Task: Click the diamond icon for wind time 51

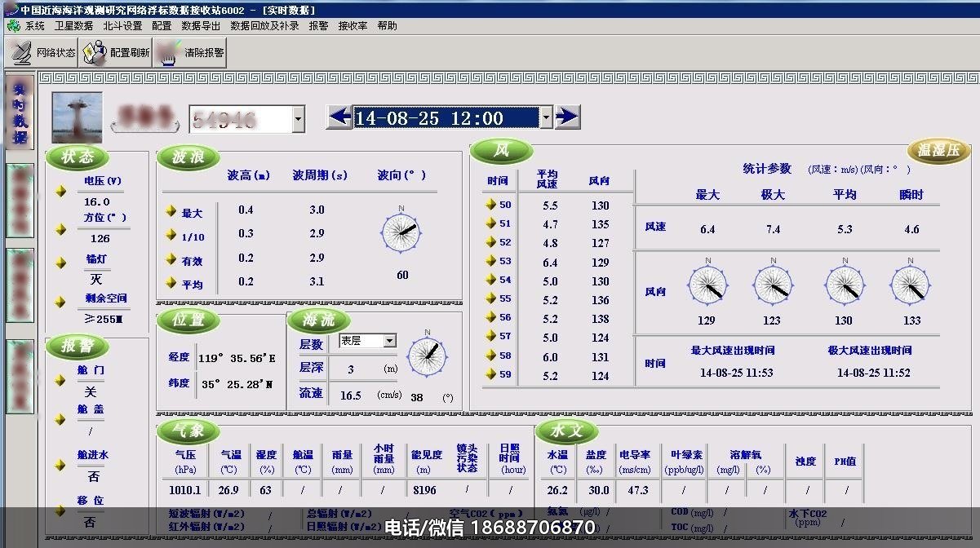Action: pyautogui.click(x=490, y=223)
